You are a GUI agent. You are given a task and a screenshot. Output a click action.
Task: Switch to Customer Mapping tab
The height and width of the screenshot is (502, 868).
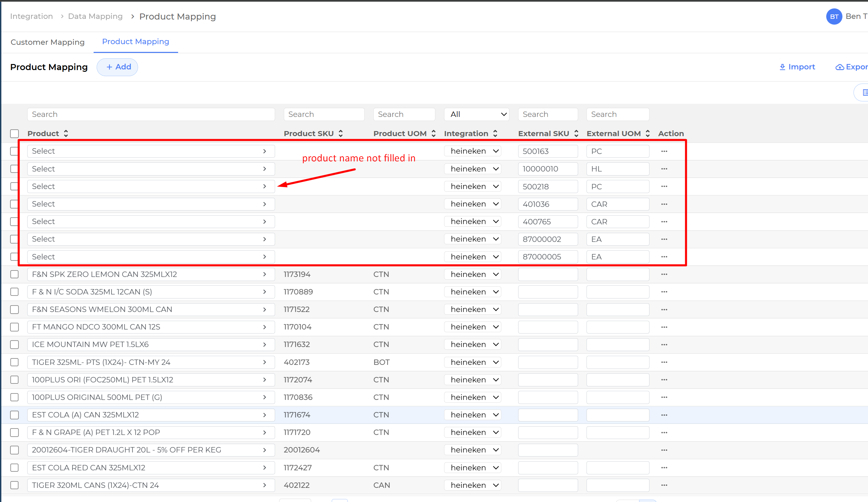point(47,42)
